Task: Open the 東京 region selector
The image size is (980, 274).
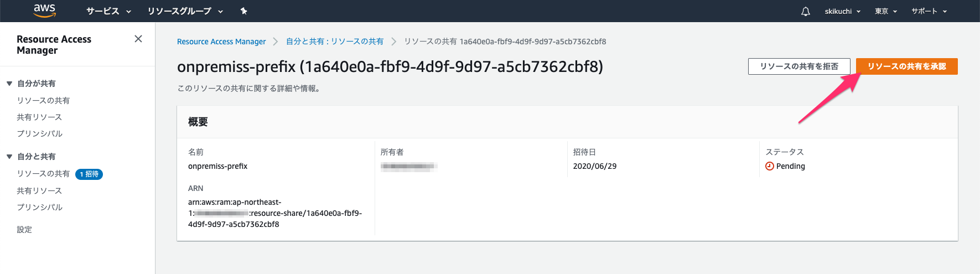Action: [x=886, y=11]
